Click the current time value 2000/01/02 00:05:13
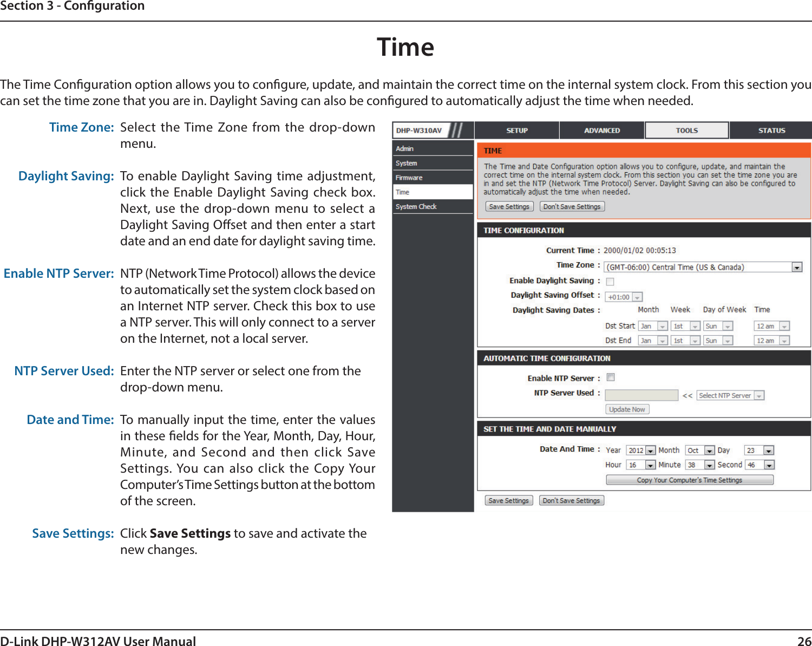 pos(639,250)
